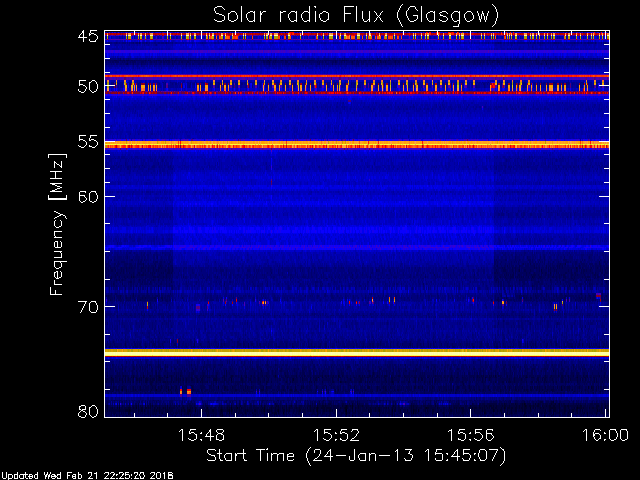Click the 15:56 time tick label
This screenshot has width=640, height=480.
click(471, 435)
